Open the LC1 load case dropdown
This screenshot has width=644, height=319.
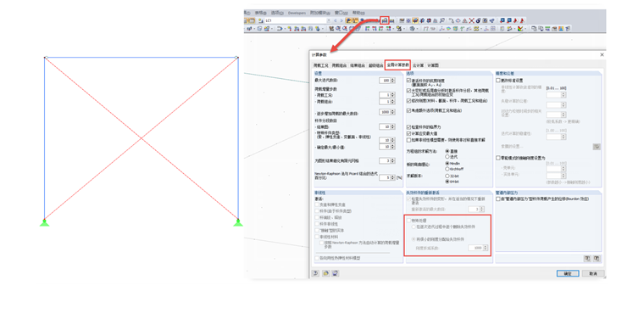point(329,20)
